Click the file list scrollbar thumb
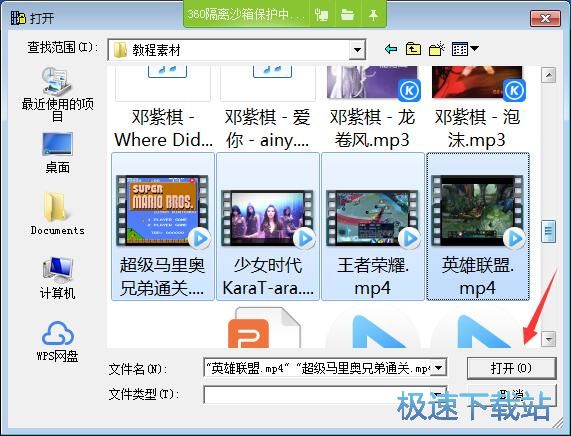Screen dimensions: 571x436 pyautogui.click(x=548, y=231)
